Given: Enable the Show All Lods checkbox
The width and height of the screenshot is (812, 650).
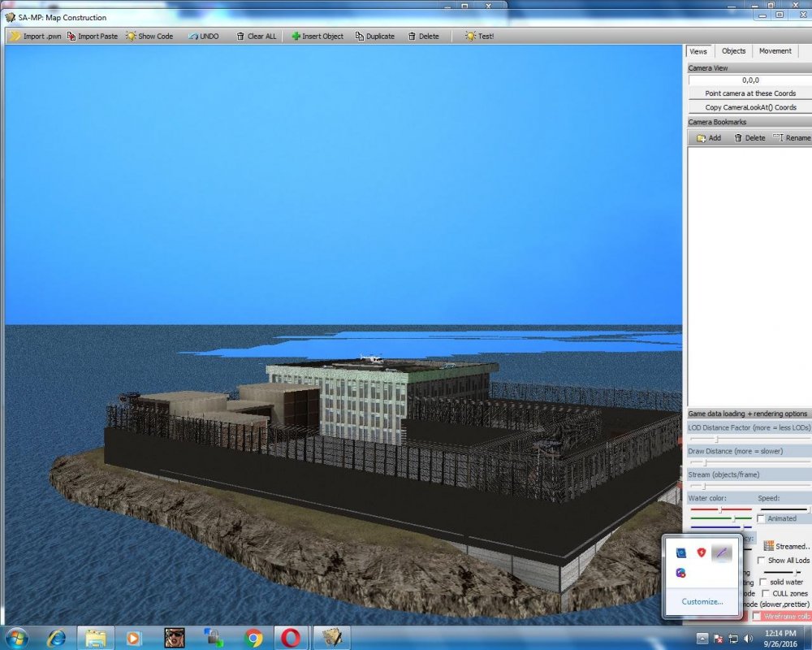Looking at the screenshot, I should point(761,561).
